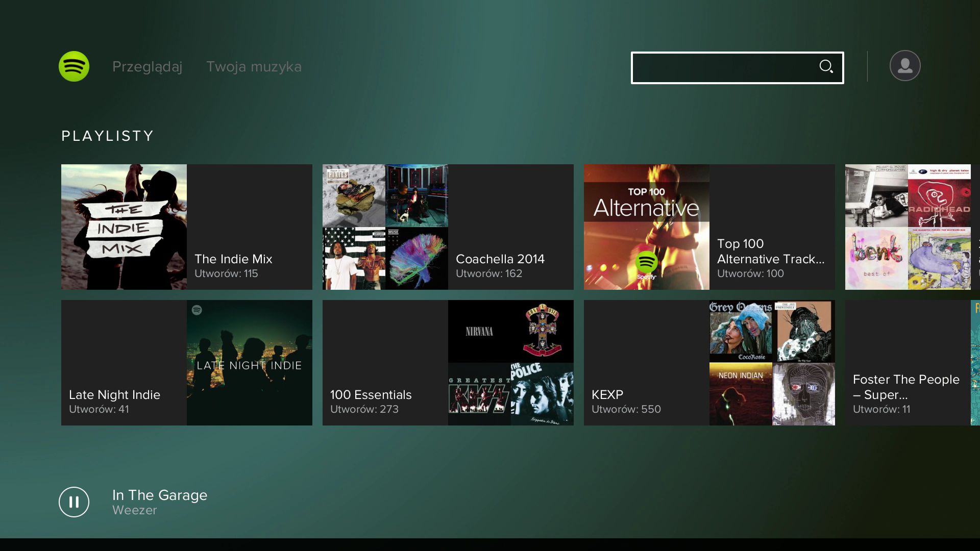Click The Indie Mix cover artwork
980x551 pixels.
(x=124, y=227)
